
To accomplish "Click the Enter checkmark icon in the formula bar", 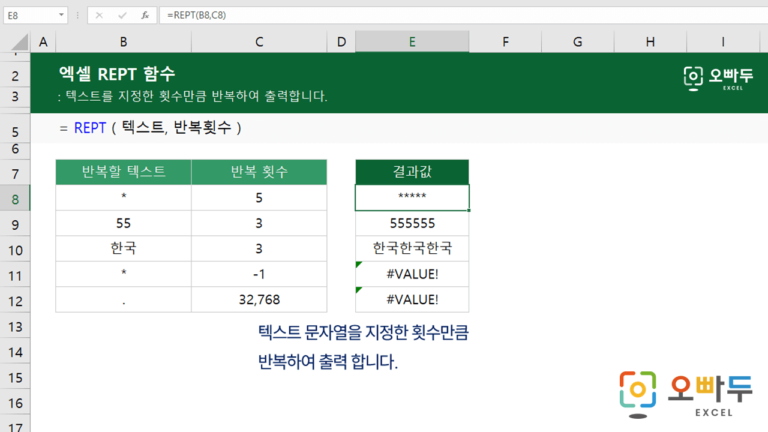I will tap(122, 15).
